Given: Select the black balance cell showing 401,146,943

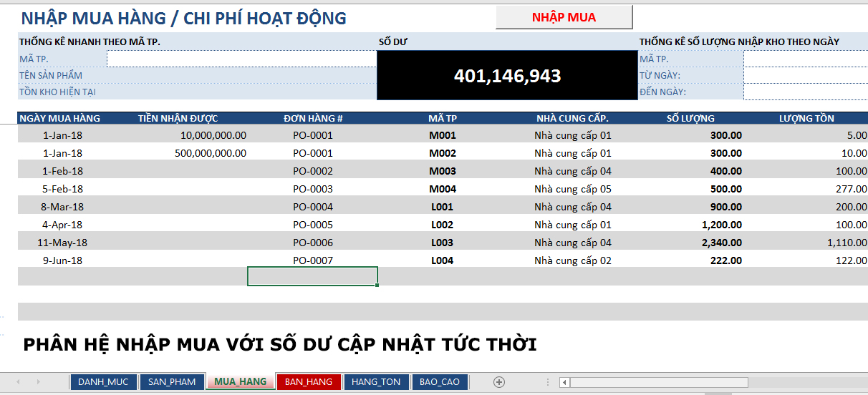Looking at the screenshot, I should coord(507,76).
